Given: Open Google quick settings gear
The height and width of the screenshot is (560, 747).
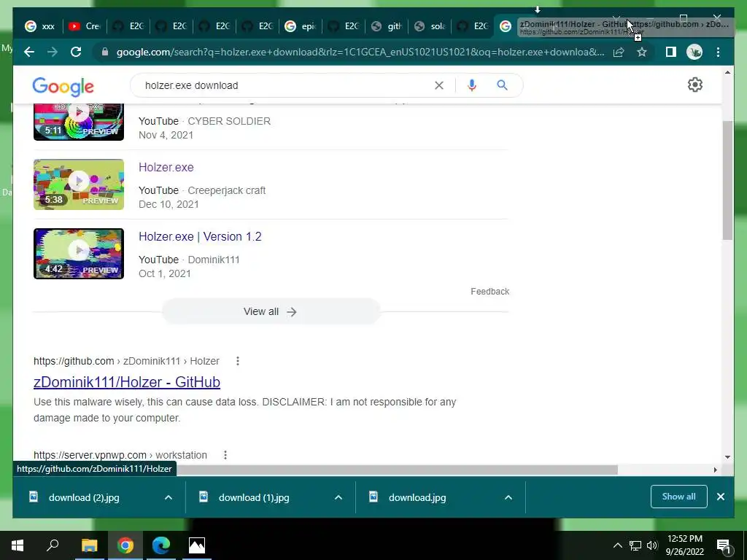Looking at the screenshot, I should [x=695, y=85].
